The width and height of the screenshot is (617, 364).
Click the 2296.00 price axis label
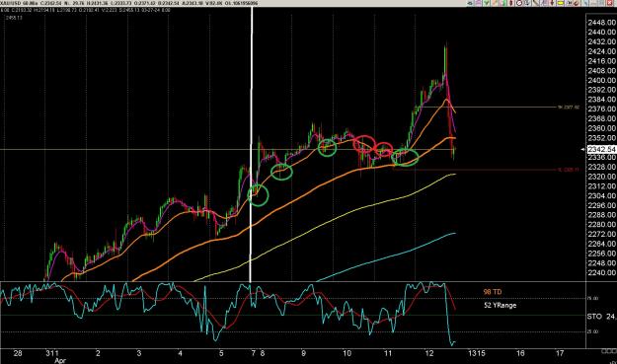tap(601, 205)
